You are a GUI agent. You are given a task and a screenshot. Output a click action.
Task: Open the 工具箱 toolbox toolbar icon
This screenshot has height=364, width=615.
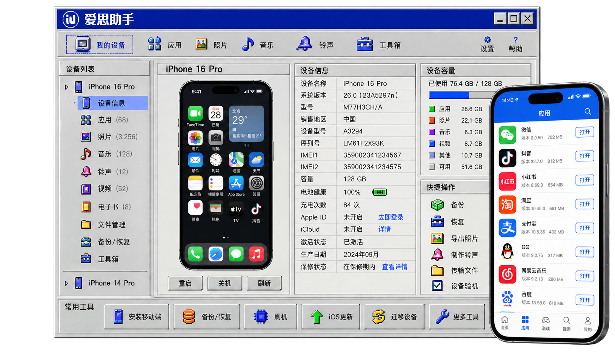coord(365,44)
